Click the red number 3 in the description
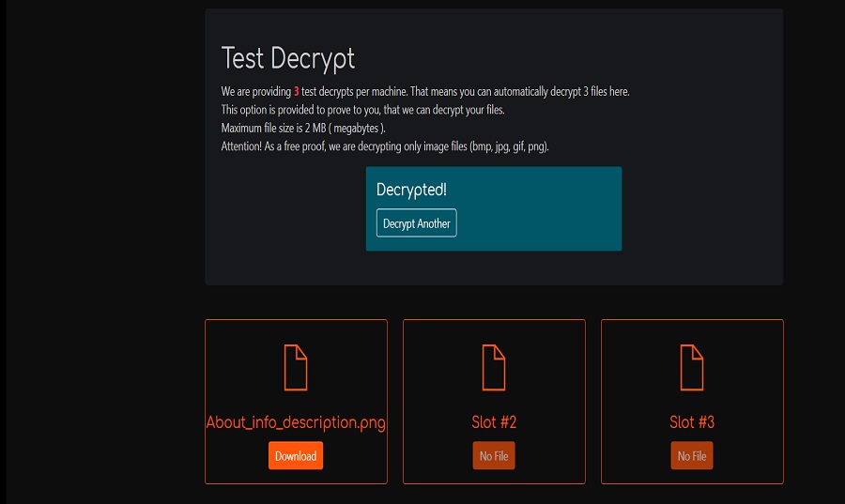Screen dimensions: 845x504 296,92
